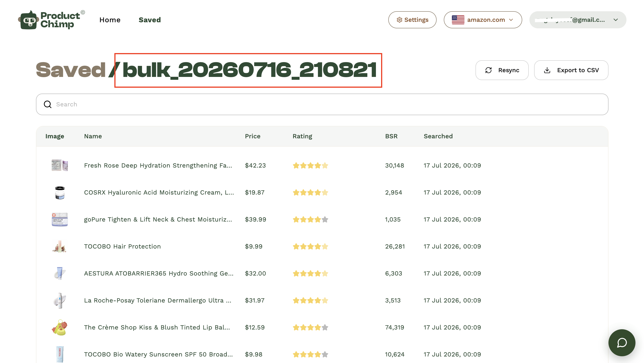Select La Roche-Posay Toleriane product name
The width and height of the screenshot is (644, 363).
pos(158,300)
